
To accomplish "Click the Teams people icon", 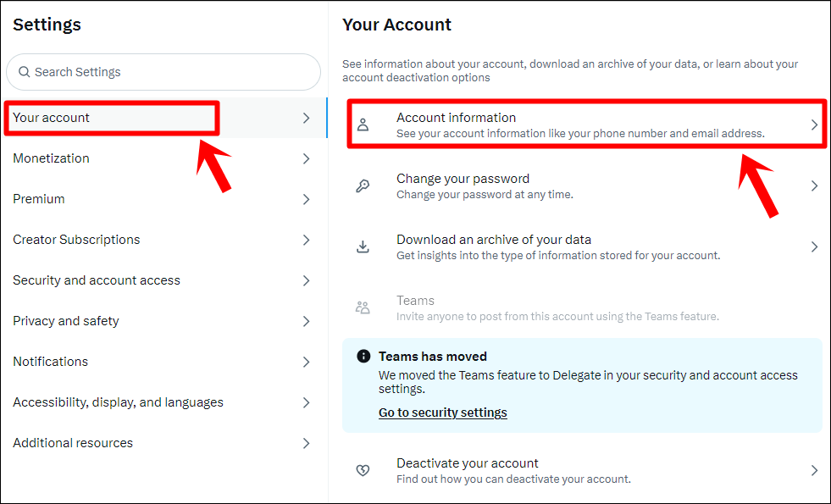I will point(363,307).
